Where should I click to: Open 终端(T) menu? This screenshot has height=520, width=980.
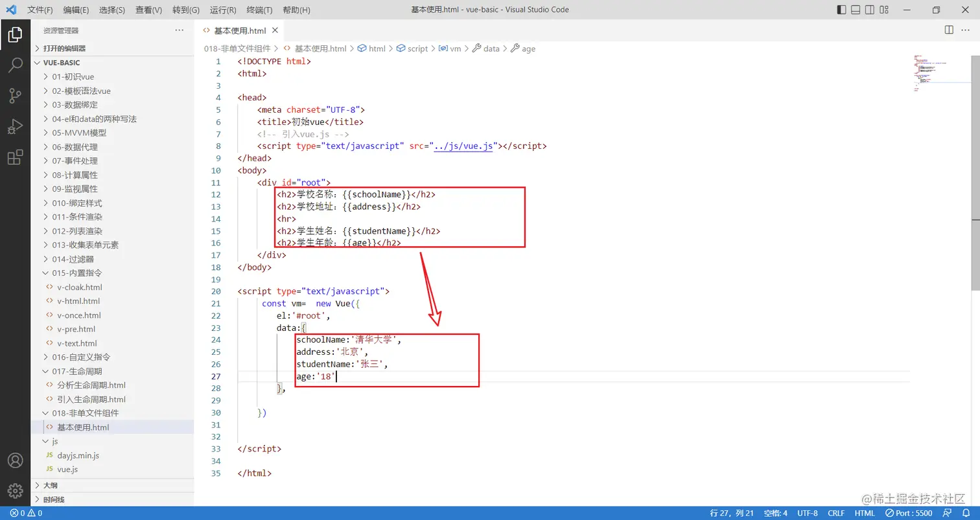(x=260, y=10)
